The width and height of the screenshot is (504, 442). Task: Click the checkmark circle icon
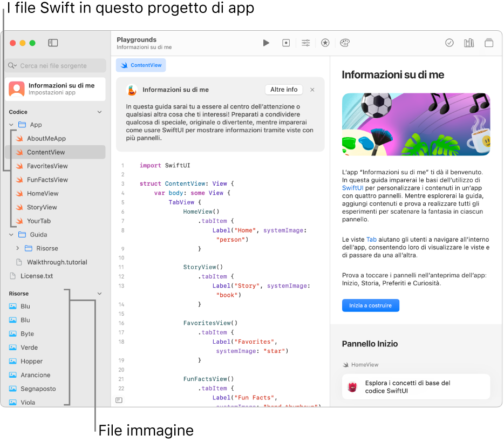[449, 43]
